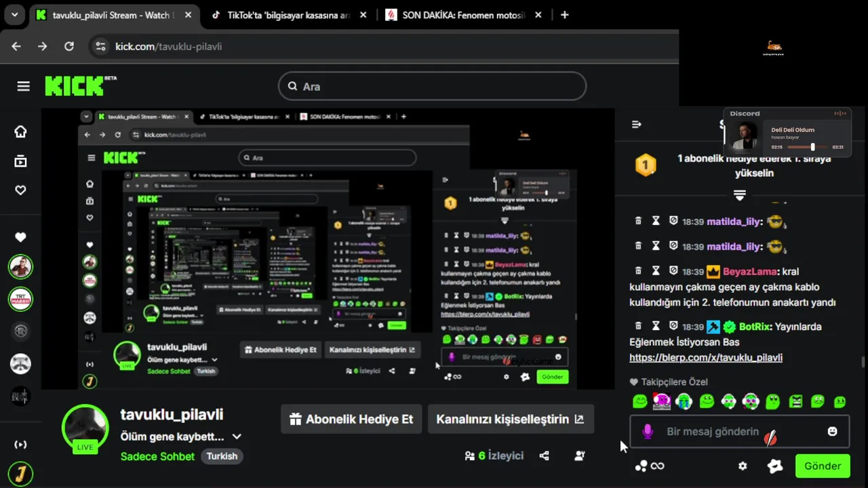
Task: Send message with Gönder button
Action: (823, 466)
